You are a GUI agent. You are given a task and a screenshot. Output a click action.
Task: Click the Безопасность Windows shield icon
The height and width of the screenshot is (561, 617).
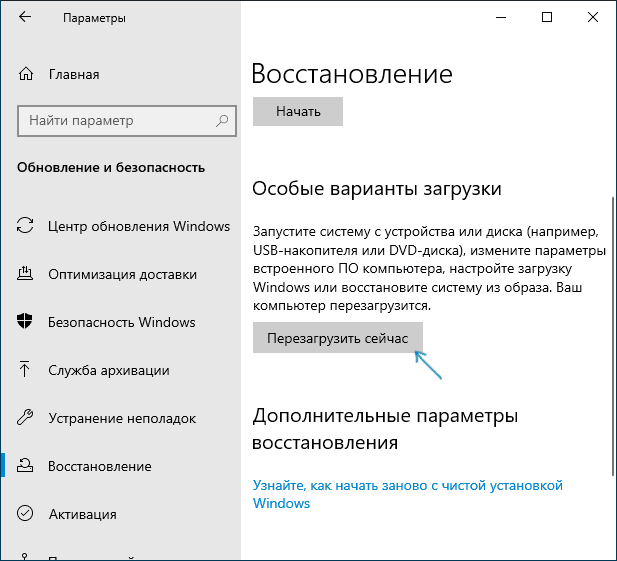26,322
